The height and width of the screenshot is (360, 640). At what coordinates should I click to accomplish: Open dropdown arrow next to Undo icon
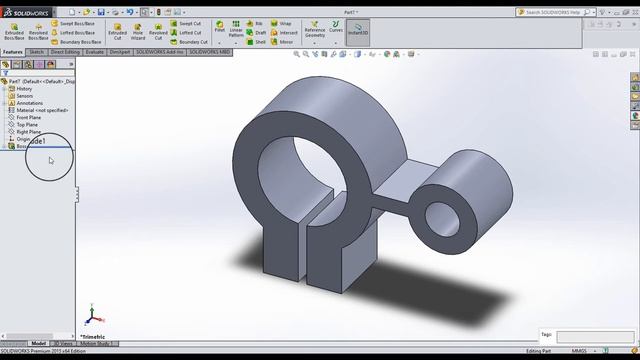(x=137, y=13)
